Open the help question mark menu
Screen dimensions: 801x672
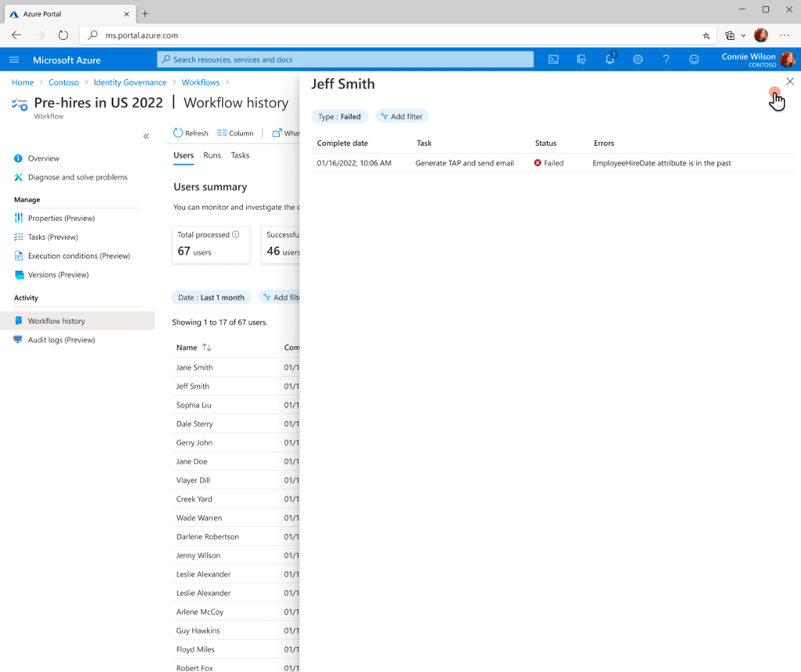click(665, 60)
